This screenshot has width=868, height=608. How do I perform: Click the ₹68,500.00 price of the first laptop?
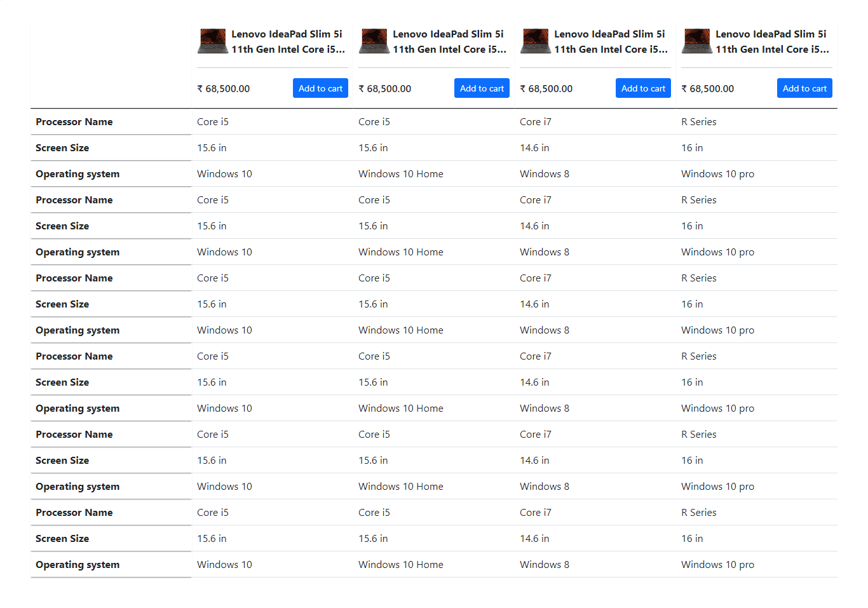point(224,89)
